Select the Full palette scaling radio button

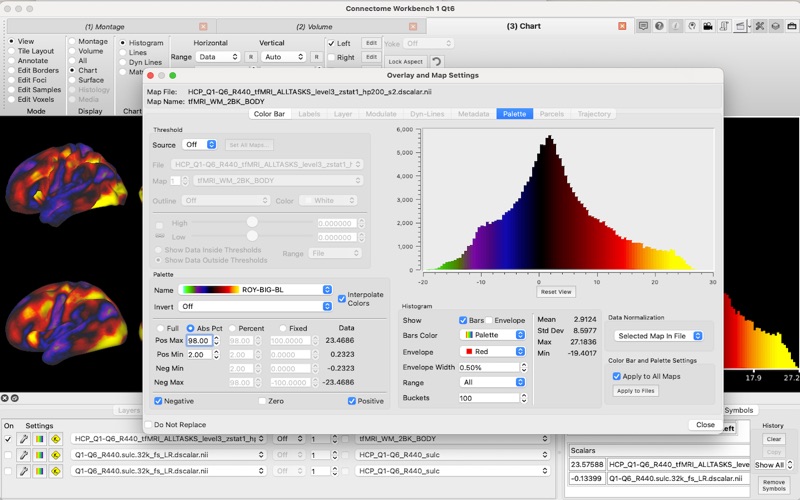click(x=160, y=328)
